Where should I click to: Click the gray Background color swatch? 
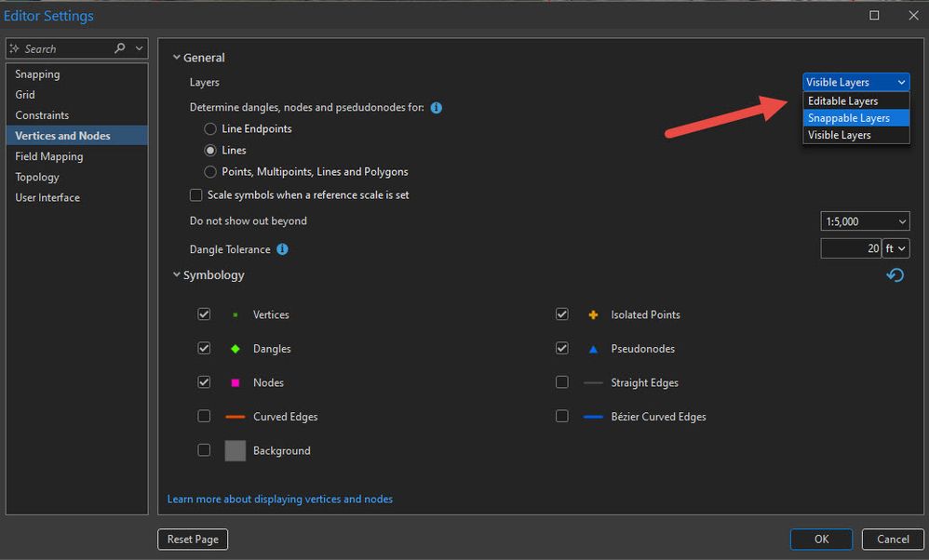(235, 450)
